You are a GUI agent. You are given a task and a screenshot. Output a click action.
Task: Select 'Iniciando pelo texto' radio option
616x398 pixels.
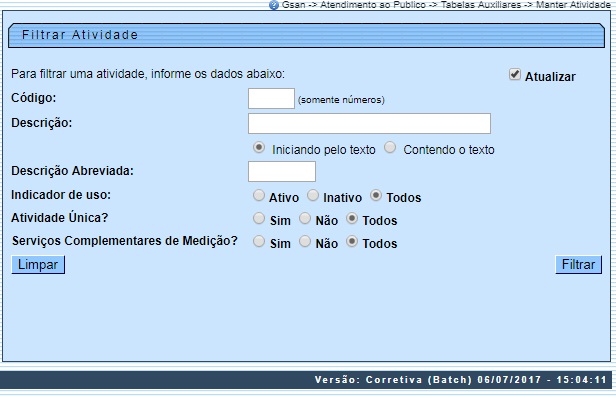[258, 148]
